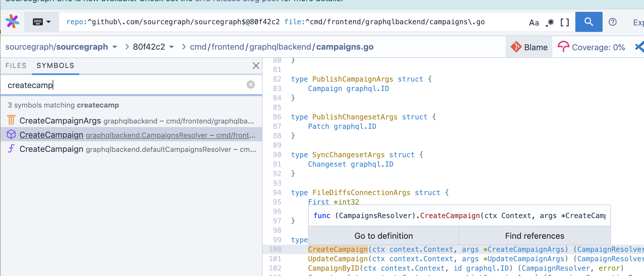Click the Sourcegraph logo icon

click(x=12, y=22)
